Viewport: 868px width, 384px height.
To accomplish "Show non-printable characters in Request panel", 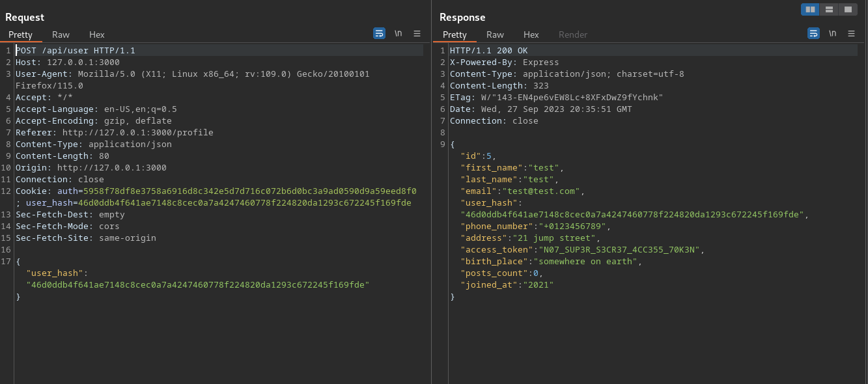I will click(x=398, y=33).
